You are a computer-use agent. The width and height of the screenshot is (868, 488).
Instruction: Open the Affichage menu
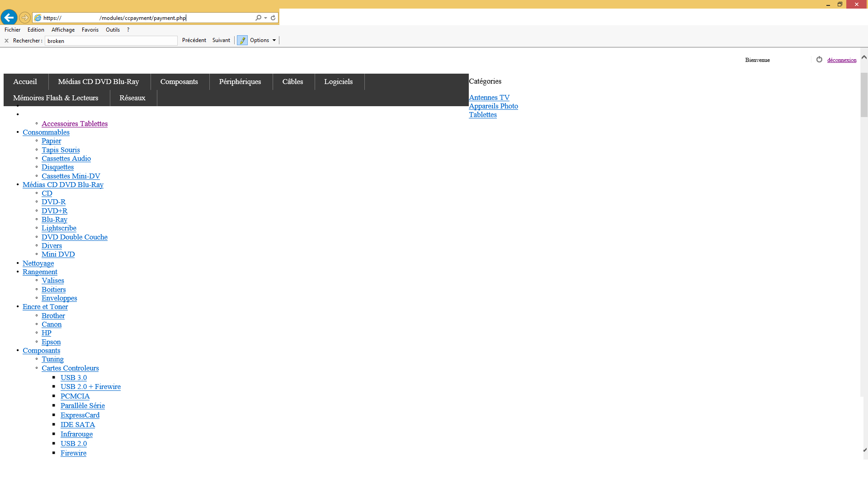(63, 30)
